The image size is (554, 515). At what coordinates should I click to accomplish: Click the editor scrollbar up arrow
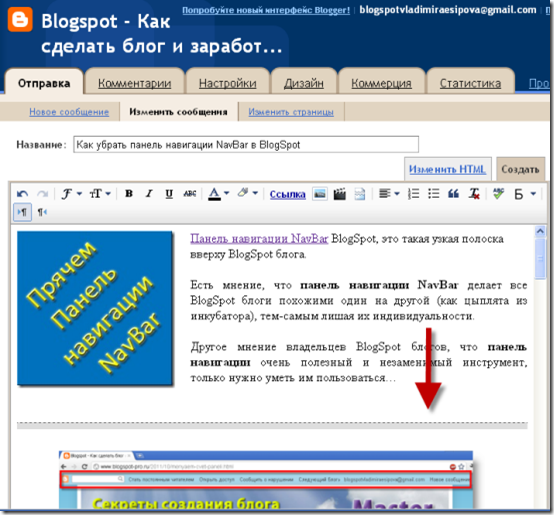[x=540, y=231]
